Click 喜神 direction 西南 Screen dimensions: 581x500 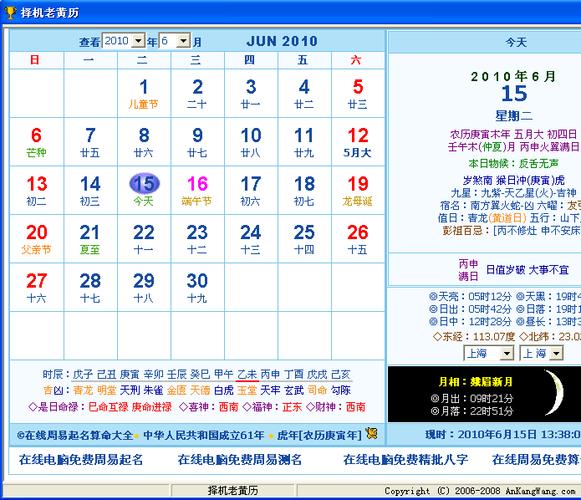click(x=228, y=407)
